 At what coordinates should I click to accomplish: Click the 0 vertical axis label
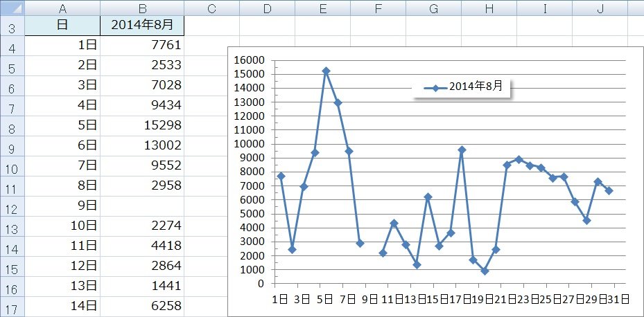[x=261, y=284]
